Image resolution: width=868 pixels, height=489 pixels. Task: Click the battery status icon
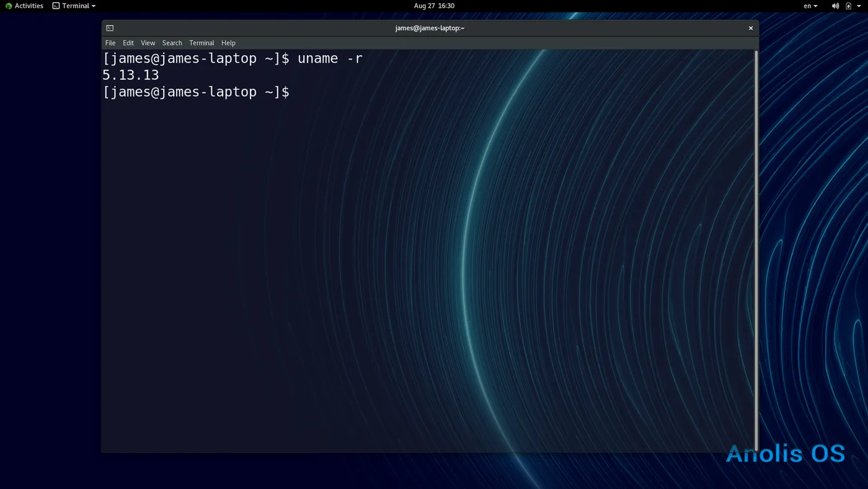click(x=849, y=6)
